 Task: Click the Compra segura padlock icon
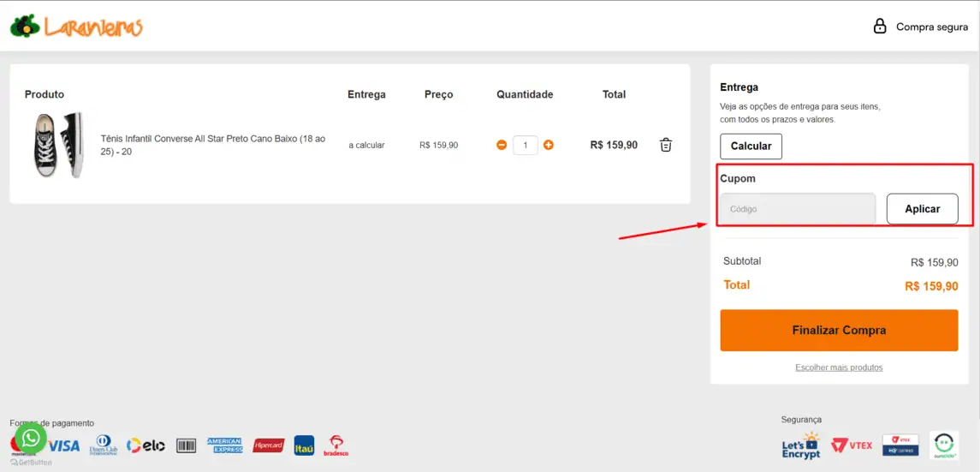(879, 27)
